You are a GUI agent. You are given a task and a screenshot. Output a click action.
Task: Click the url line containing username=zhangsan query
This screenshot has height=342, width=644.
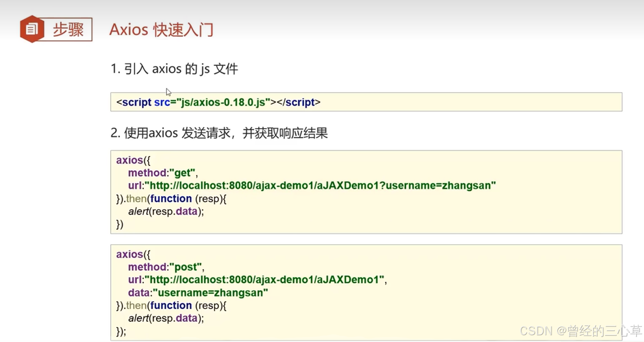point(312,185)
